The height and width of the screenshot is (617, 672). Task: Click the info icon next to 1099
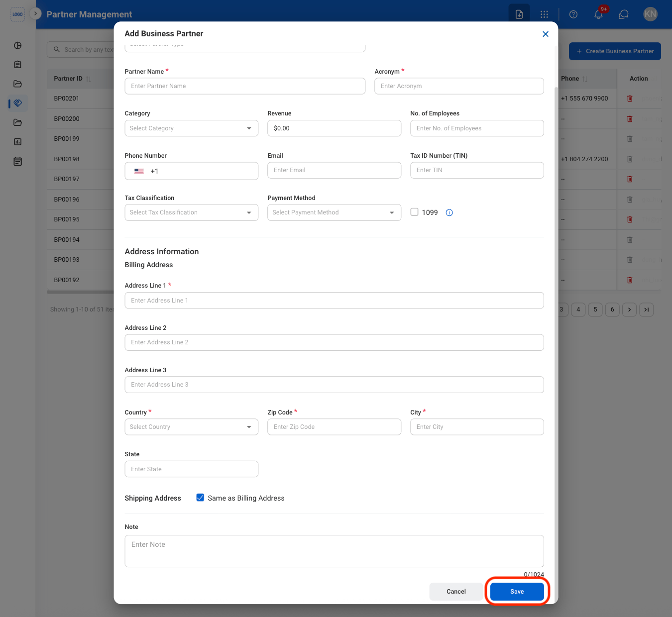pos(449,212)
